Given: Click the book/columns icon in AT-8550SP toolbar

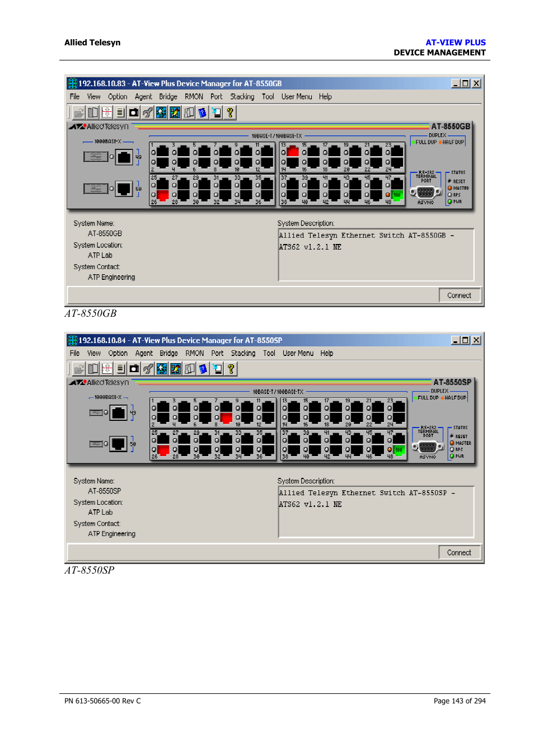Looking at the screenshot, I should click(x=93, y=369).
